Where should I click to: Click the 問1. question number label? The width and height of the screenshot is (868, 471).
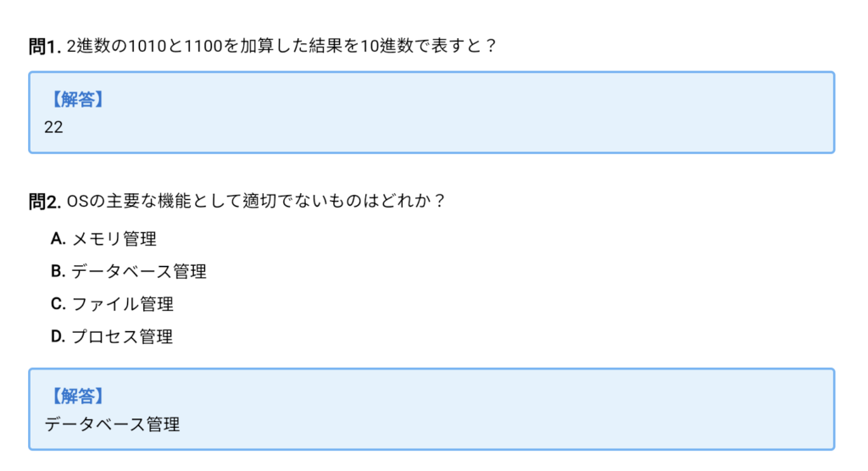pos(44,46)
